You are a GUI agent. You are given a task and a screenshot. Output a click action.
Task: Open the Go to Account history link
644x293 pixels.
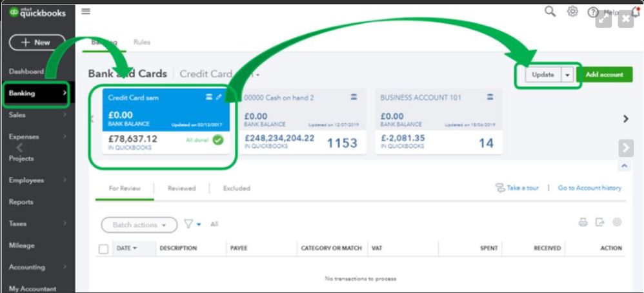pos(589,188)
